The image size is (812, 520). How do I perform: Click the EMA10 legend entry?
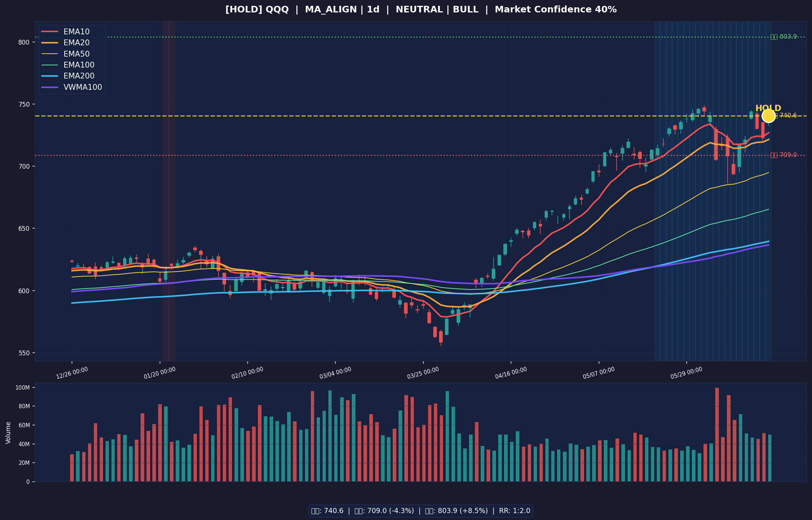click(x=66, y=32)
